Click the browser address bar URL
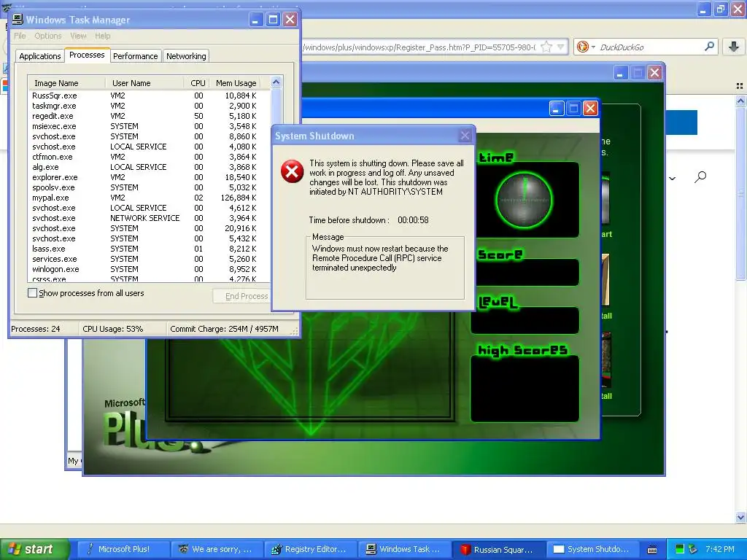The width and height of the screenshot is (747, 560). click(x=419, y=47)
